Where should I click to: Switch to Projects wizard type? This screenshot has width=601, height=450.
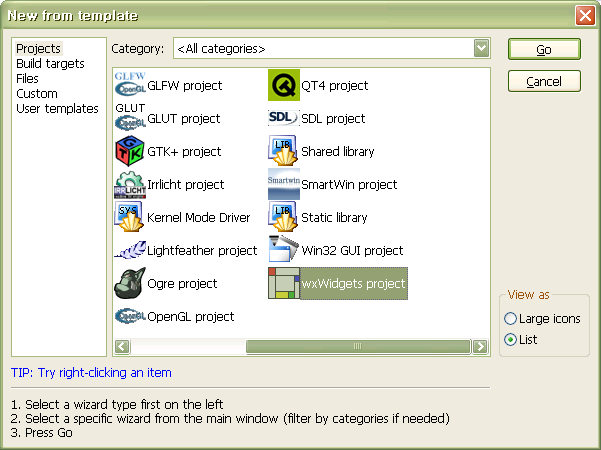[38, 49]
